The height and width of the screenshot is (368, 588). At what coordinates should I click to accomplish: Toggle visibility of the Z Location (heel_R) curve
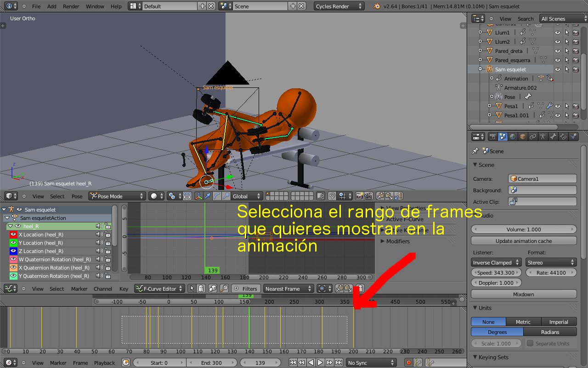point(14,251)
